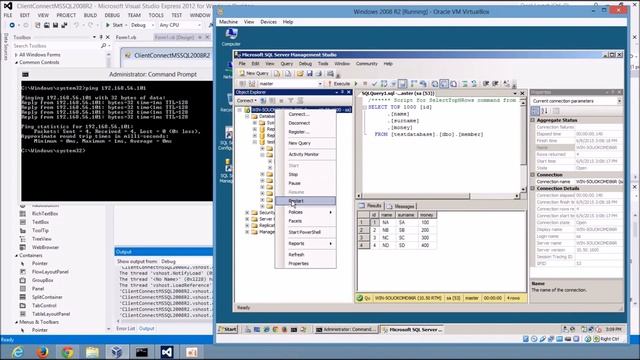Select Start PowerShell in context menu
Screen dimensions: 640x360
pyautogui.click(x=305, y=232)
